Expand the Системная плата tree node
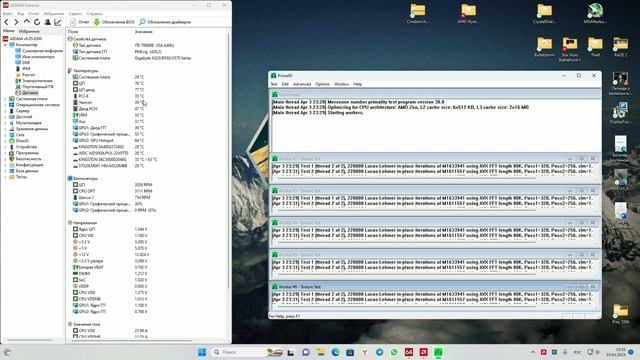 point(5,99)
